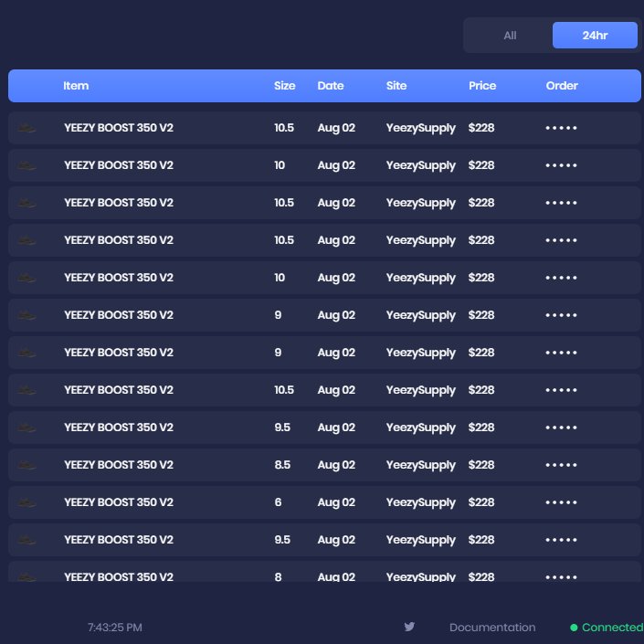Select YEEZY BOOST 350 V2 in size 8 row
Viewport: 644px width, 644px height.
tap(119, 576)
